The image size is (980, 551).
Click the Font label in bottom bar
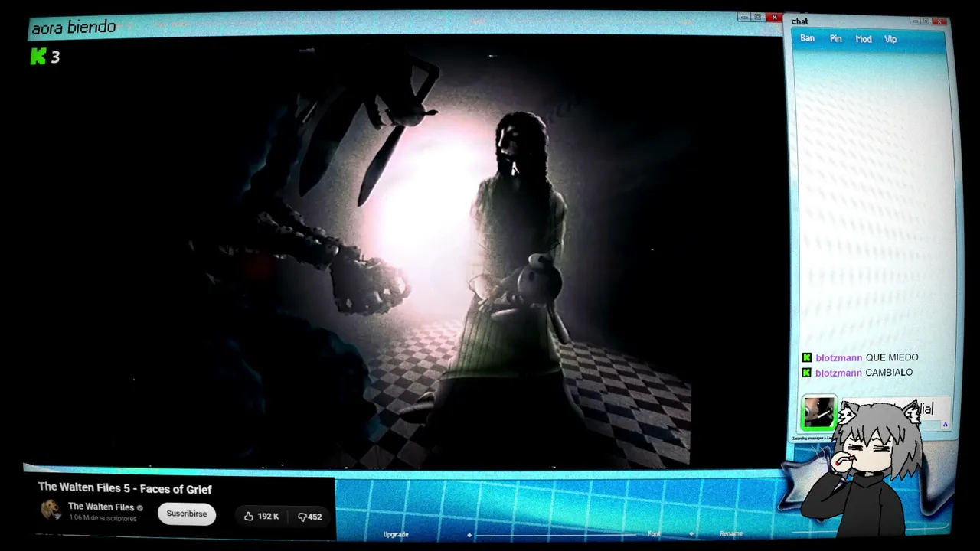pos(654,534)
